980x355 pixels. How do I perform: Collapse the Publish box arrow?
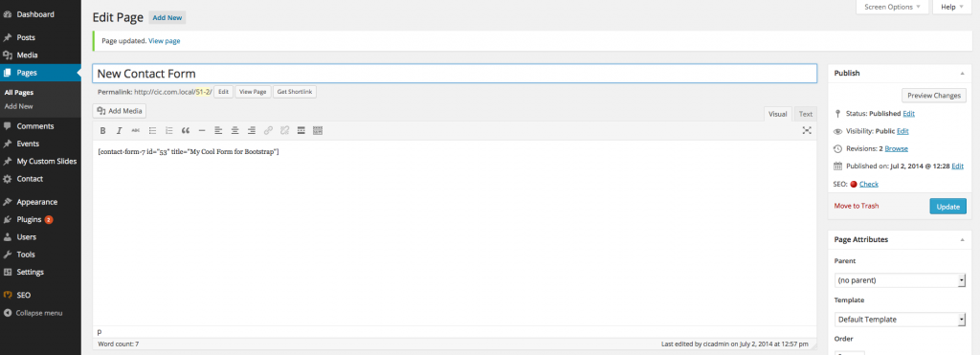pos(961,73)
